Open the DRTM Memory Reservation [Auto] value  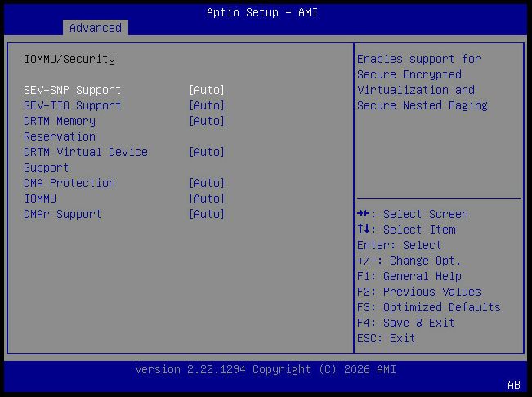[x=207, y=121]
